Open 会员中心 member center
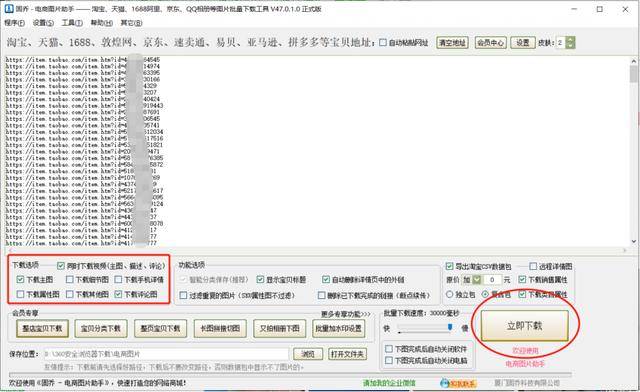The image size is (640, 392). click(x=491, y=42)
